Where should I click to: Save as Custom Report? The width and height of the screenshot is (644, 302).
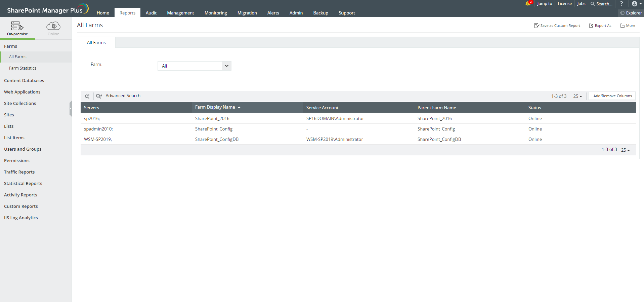click(557, 26)
